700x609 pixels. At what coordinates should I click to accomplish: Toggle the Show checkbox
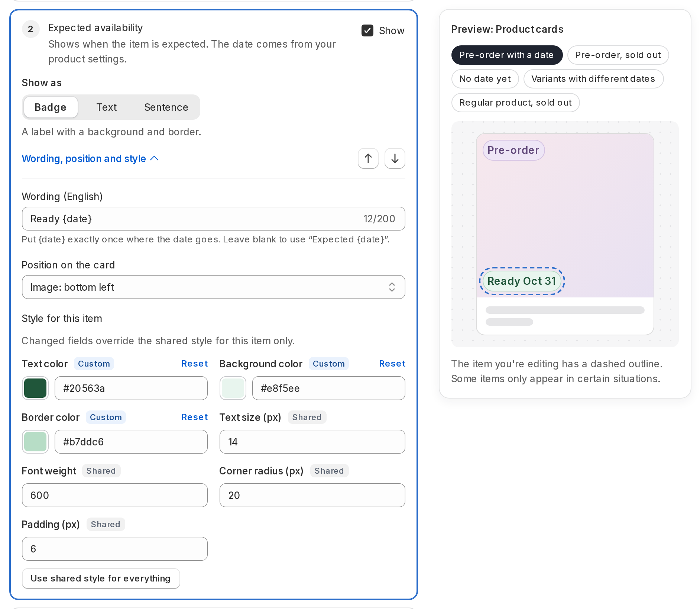[x=367, y=30]
